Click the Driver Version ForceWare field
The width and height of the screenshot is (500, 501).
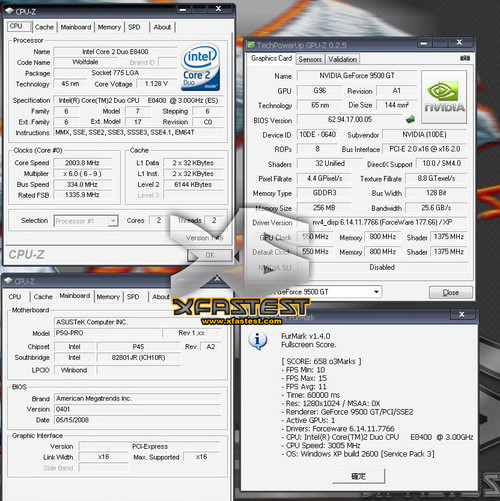tap(382, 222)
